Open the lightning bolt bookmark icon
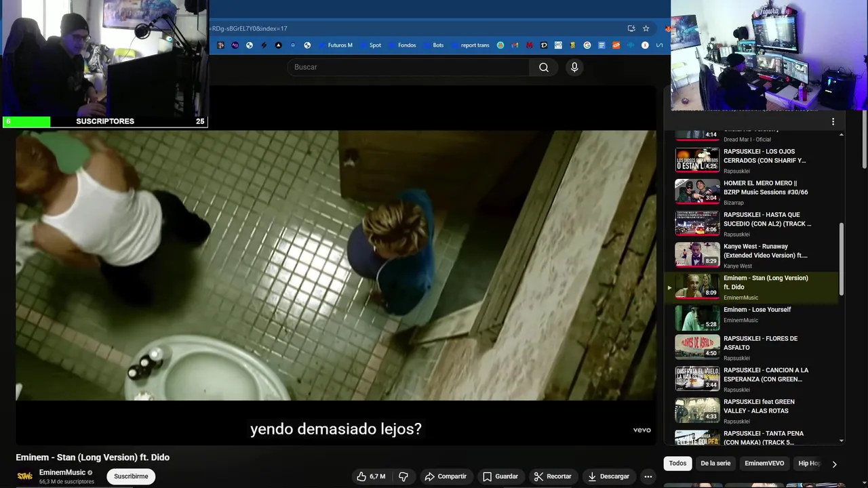 coord(264,45)
